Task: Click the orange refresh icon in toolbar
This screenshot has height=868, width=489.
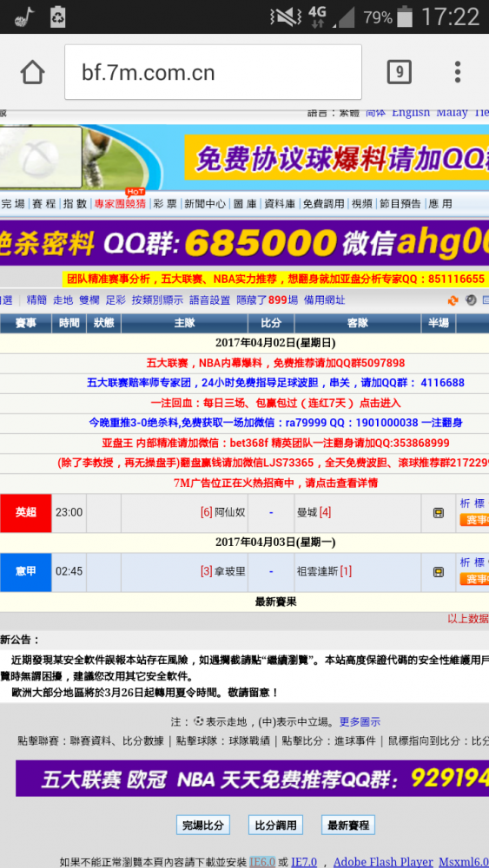Action: (453, 300)
